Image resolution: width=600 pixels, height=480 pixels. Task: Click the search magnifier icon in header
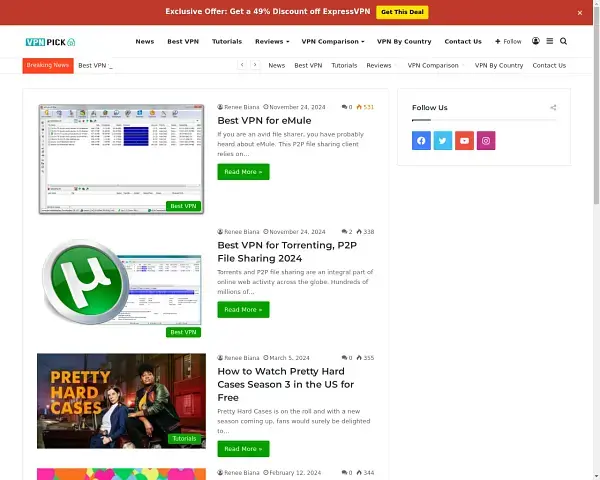(x=563, y=42)
